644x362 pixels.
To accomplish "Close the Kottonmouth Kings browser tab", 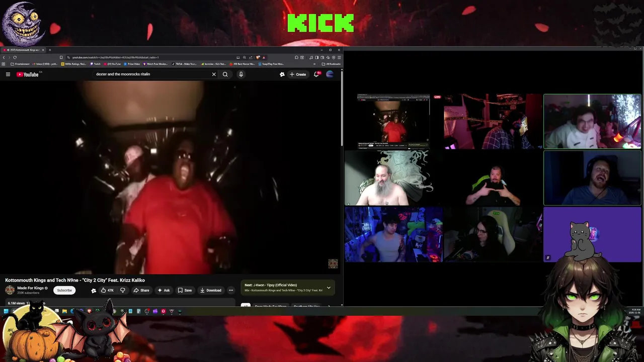I will 43,50.
